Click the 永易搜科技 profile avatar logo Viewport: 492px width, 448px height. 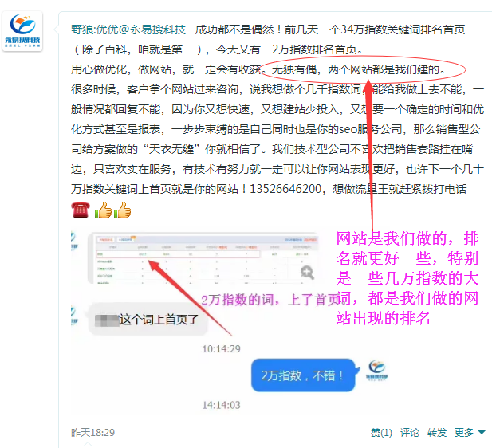click(22, 31)
